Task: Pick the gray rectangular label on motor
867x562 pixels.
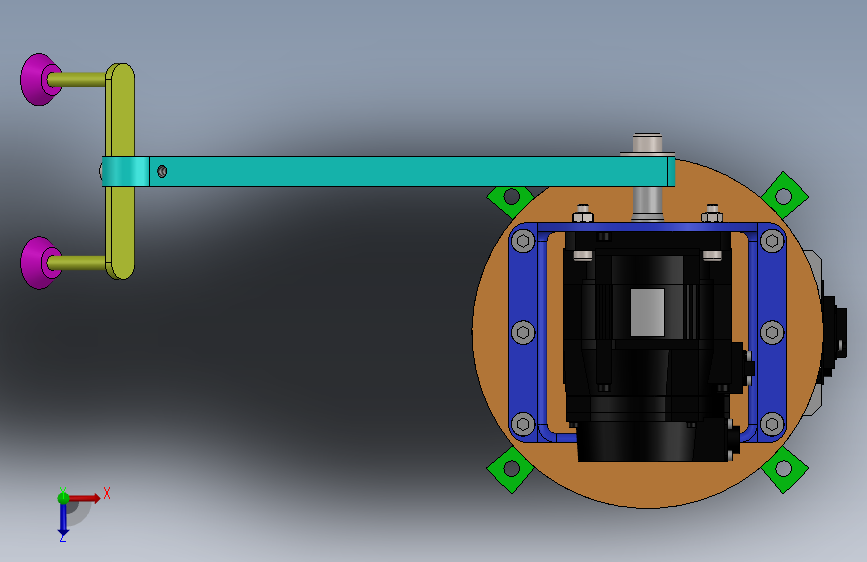Action: pos(647,312)
